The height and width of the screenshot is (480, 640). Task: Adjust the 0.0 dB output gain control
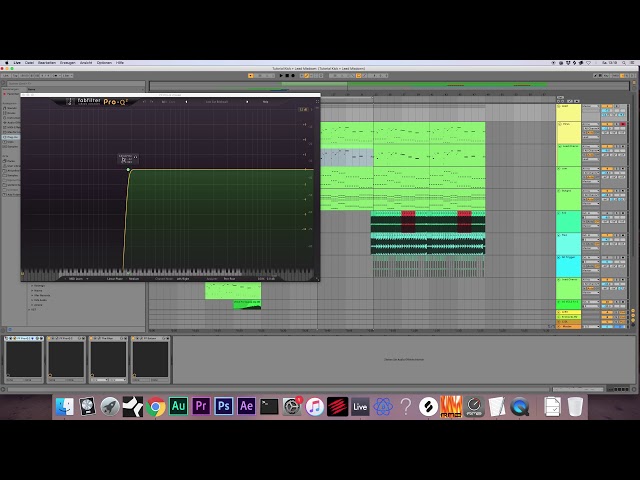pos(271,279)
